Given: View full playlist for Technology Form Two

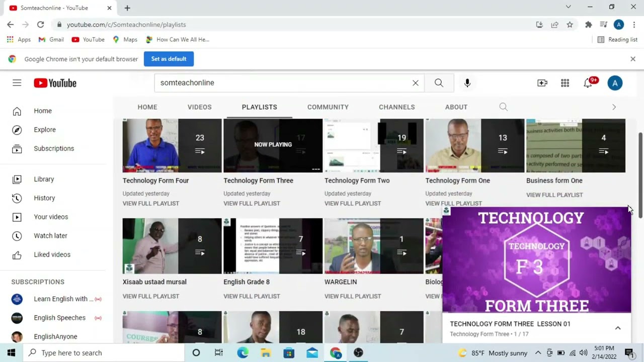Looking at the screenshot, I should (x=353, y=204).
